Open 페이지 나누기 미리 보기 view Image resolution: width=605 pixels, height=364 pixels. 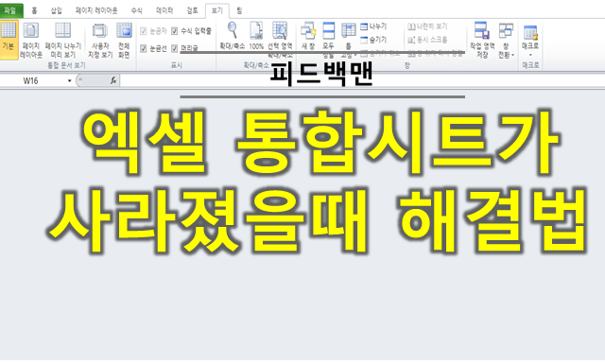[x=63, y=40]
